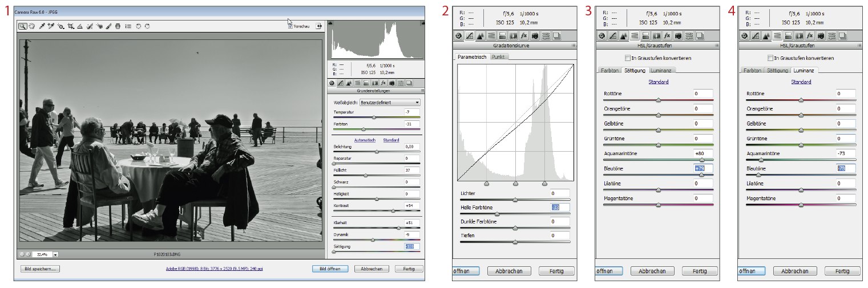Toggle full screen mode icon beside Vorschau
The height and width of the screenshot is (288, 868).
click(x=318, y=26)
